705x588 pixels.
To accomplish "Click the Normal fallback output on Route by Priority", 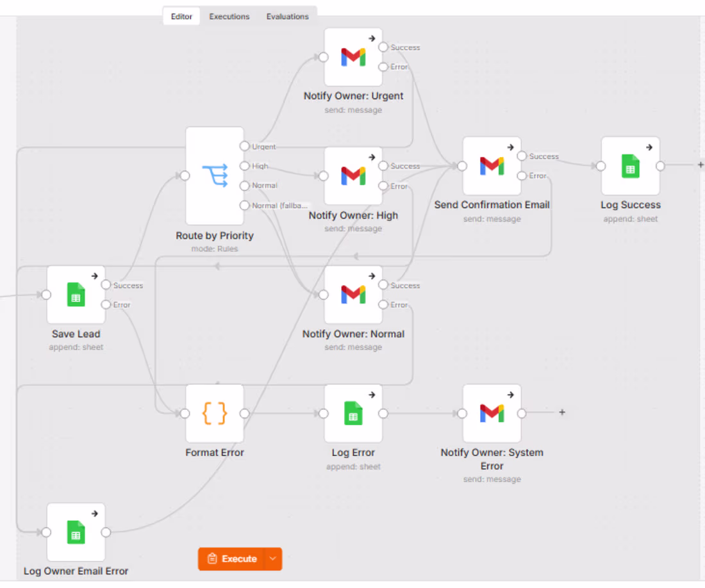I will coord(244,205).
